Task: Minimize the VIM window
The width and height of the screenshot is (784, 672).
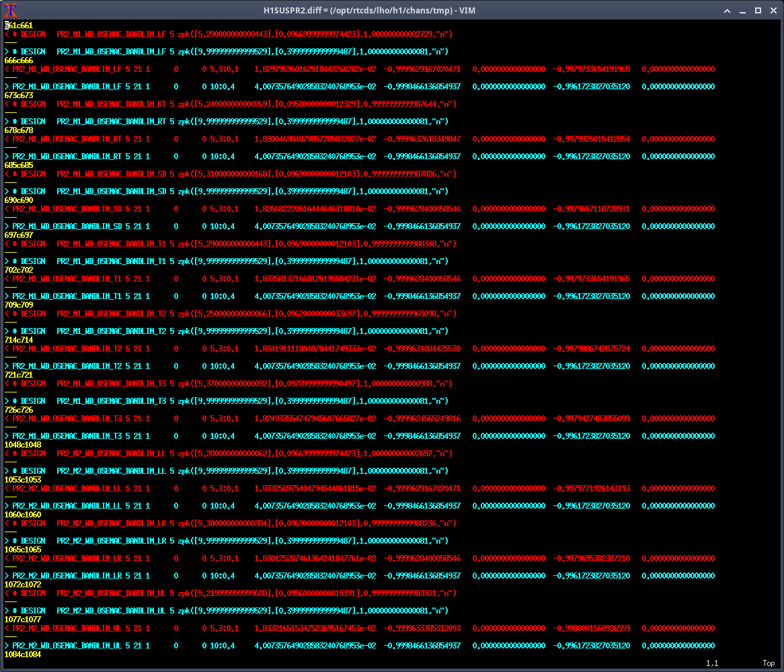Action: [742, 11]
